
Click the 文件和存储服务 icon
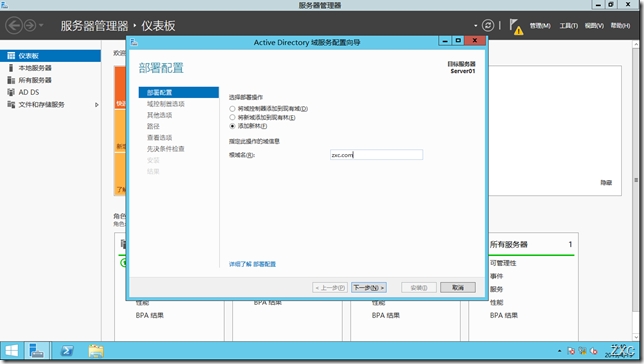pyautogui.click(x=11, y=105)
